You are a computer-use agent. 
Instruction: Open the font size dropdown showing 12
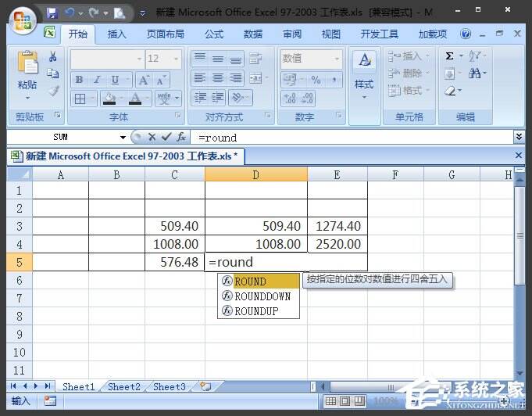click(176, 59)
